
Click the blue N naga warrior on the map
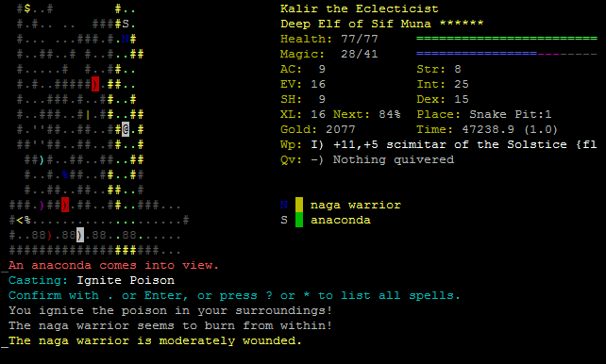coord(126,39)
